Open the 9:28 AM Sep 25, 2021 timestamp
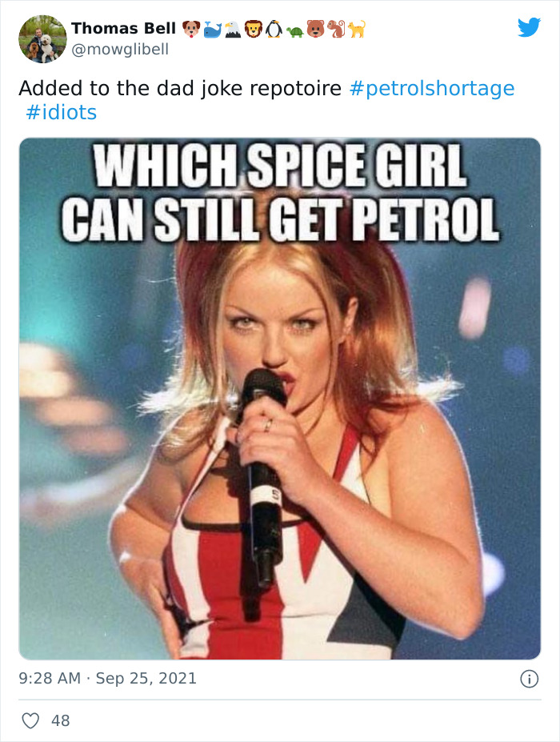 [x=107, y=678]
